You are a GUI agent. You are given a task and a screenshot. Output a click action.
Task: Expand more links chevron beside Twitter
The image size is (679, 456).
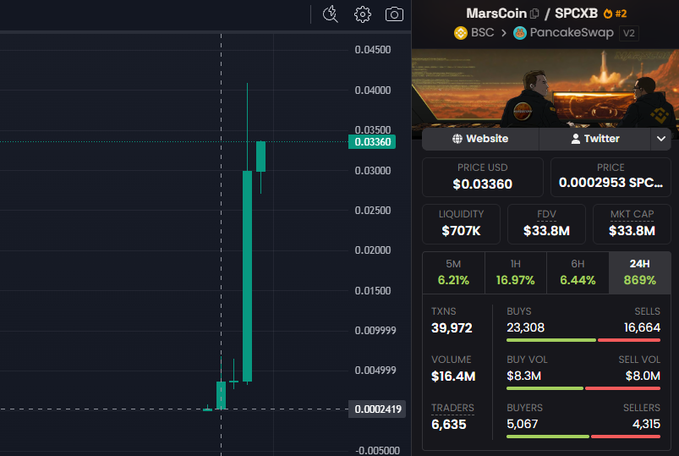661,139
